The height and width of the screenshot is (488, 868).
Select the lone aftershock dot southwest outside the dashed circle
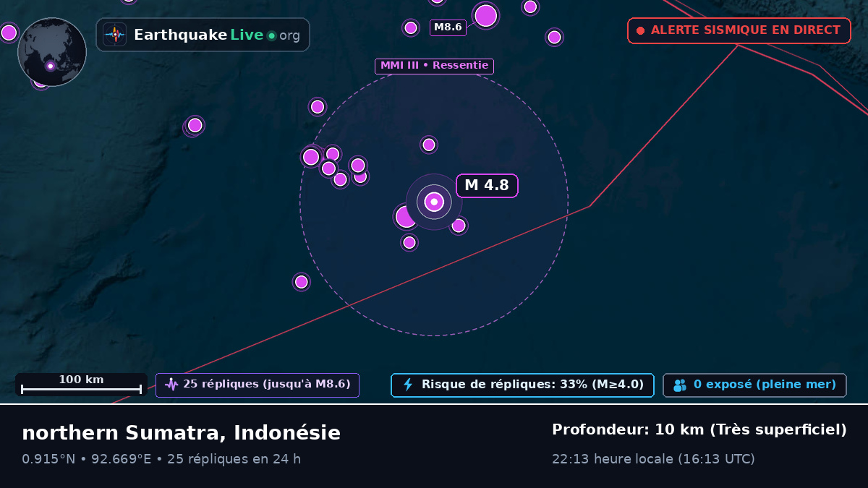pyautogui.click(x=302, y=282)
